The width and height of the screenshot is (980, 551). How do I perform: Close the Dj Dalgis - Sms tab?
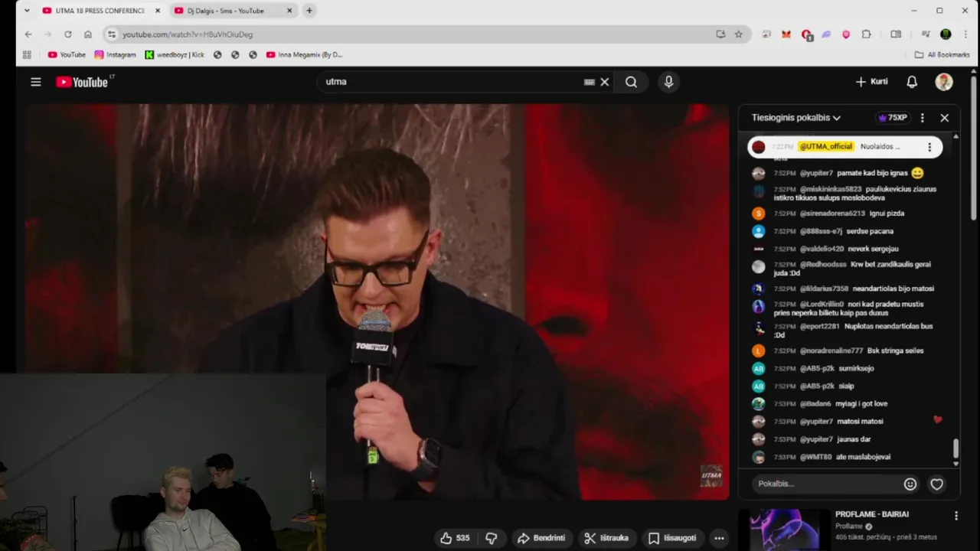point(289,11)
